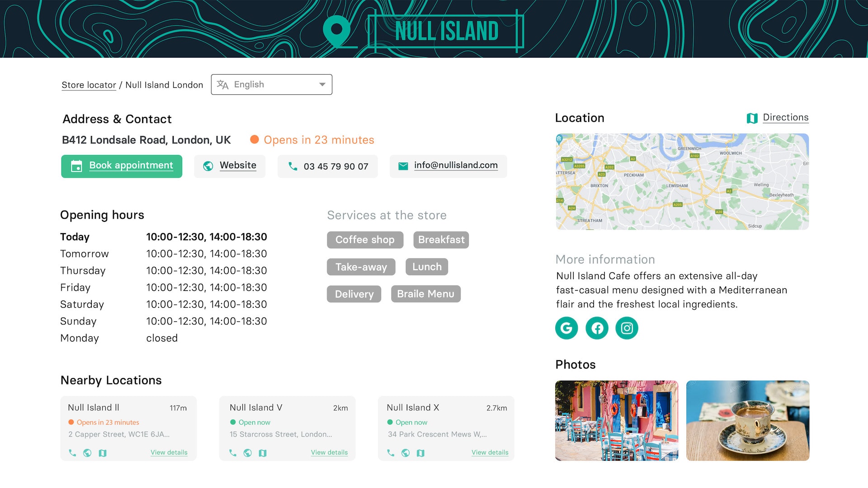Image resolution: width=868 pixels, height=488 pixels.
Task: Open the Instagram profile icon
Action: coord(627,328)
